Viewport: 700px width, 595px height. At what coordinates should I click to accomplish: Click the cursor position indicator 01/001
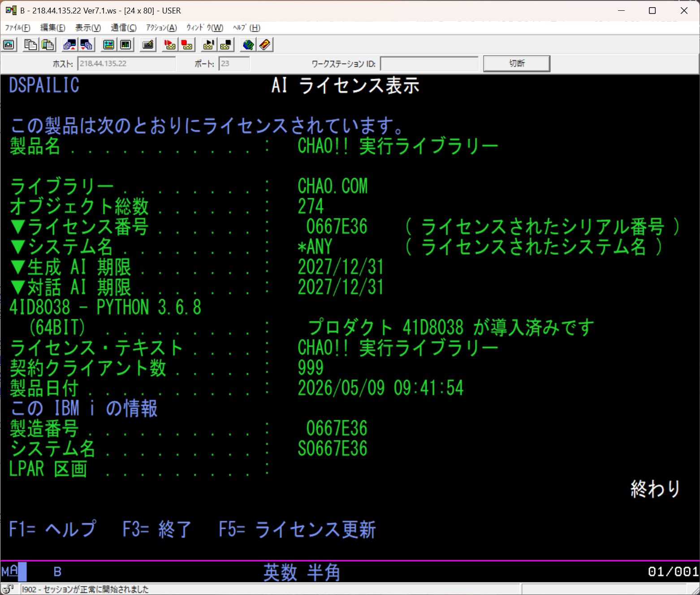(x=673, y=572)
